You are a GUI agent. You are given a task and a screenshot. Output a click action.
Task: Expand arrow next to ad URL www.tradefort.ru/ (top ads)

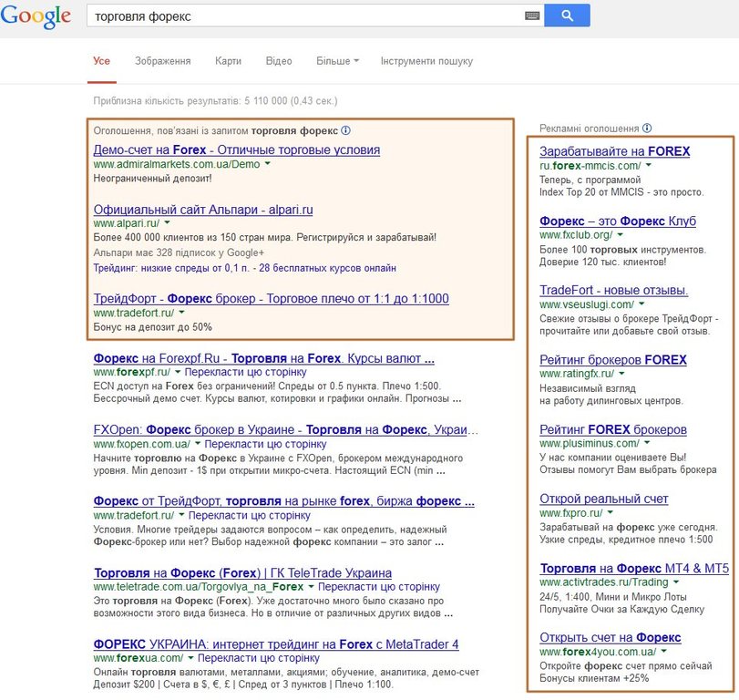pos(181,312)
